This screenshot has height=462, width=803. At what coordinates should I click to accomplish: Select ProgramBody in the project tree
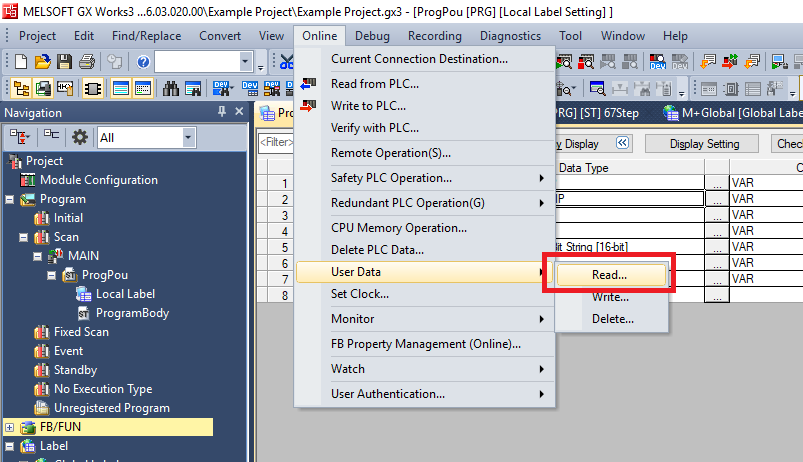[x=131, y=313]
